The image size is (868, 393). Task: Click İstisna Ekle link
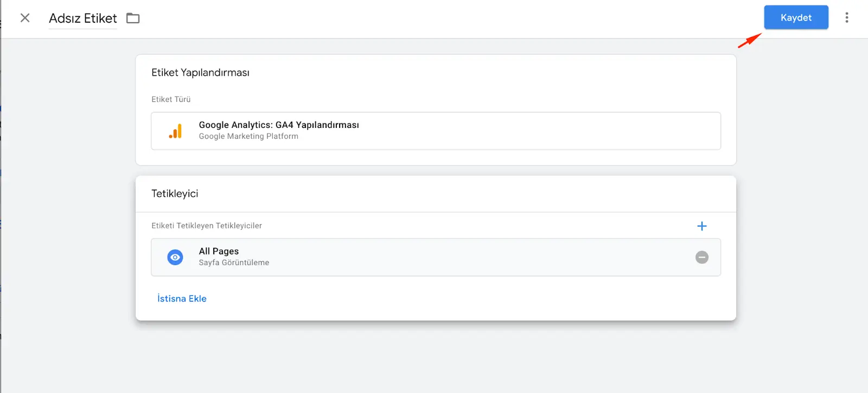click(x=182, y=299)
